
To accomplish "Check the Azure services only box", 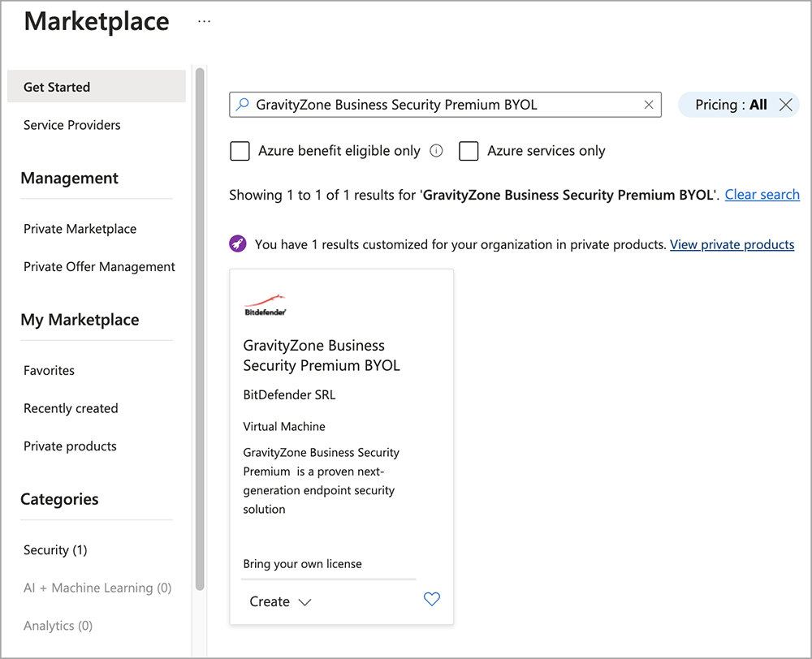I will 469,151.
